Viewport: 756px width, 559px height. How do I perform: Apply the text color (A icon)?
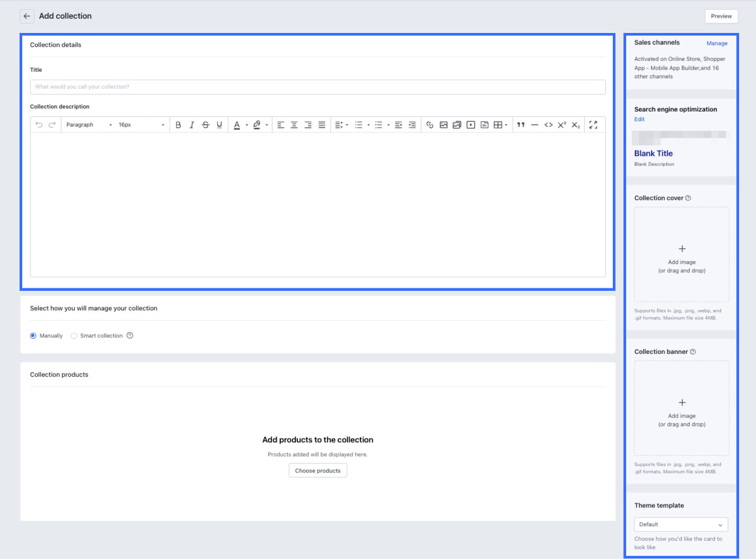point(237,125)
